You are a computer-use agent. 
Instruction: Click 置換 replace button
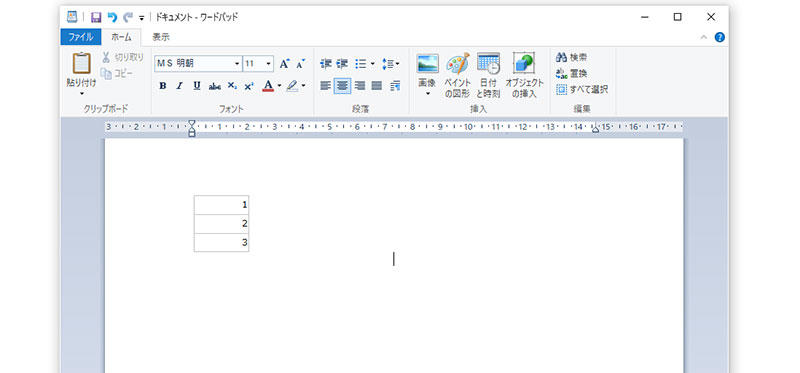click(571, 73)
